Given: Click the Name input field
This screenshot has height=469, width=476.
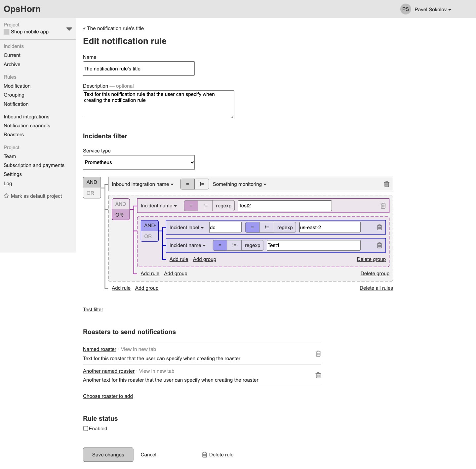Looking at the screenshot, I should (139, 68).
